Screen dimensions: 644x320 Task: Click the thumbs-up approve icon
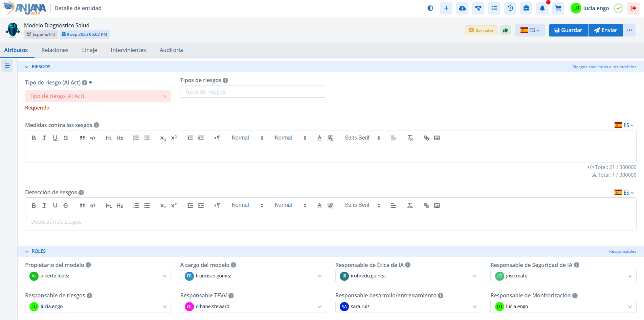point(505,30)
